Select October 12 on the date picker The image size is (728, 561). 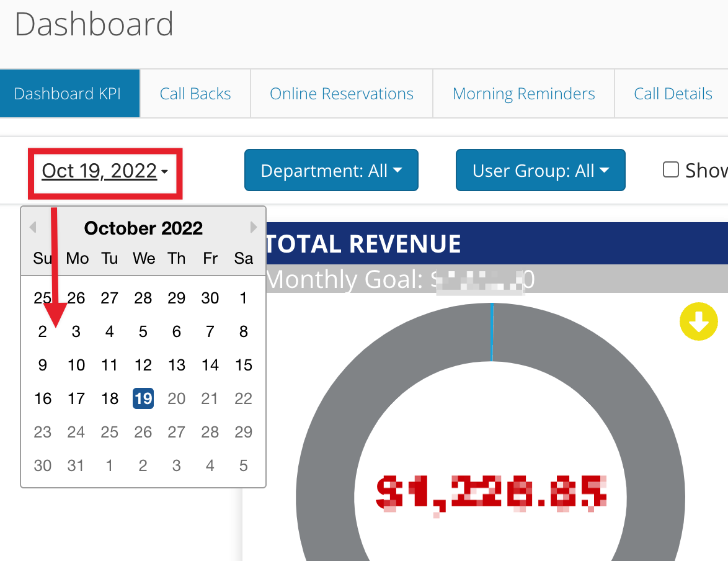[143, 365]
